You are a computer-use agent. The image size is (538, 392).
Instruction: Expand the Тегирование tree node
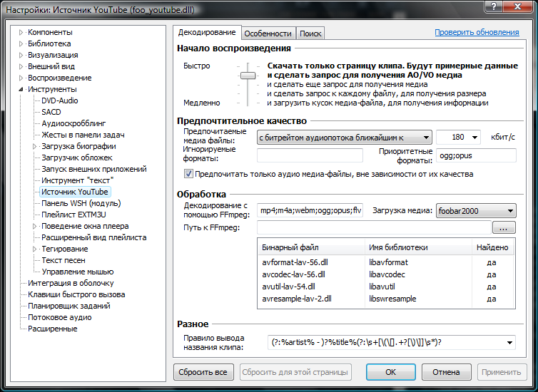[x=34, y=249]
